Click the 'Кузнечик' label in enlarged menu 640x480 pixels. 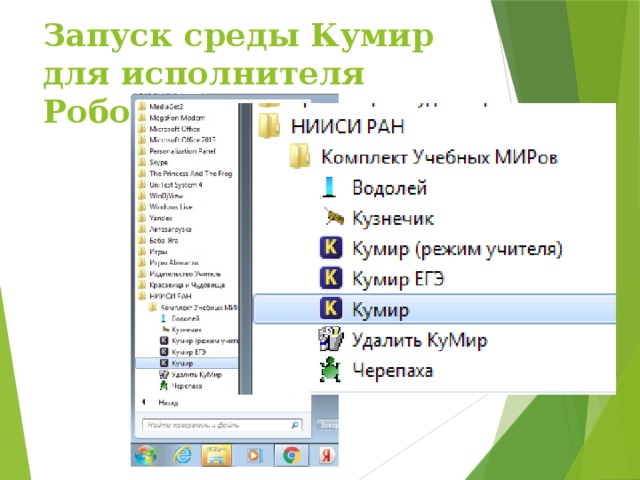(393, 218)
